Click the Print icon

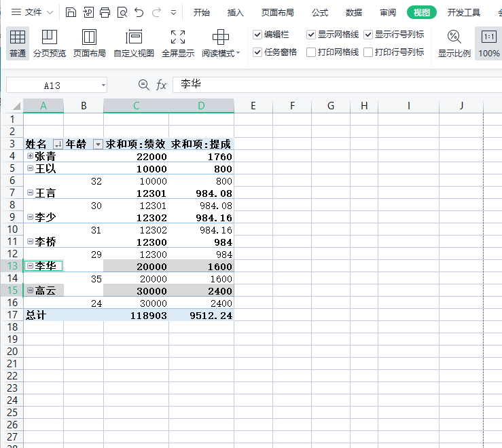(x=105, y=12)
